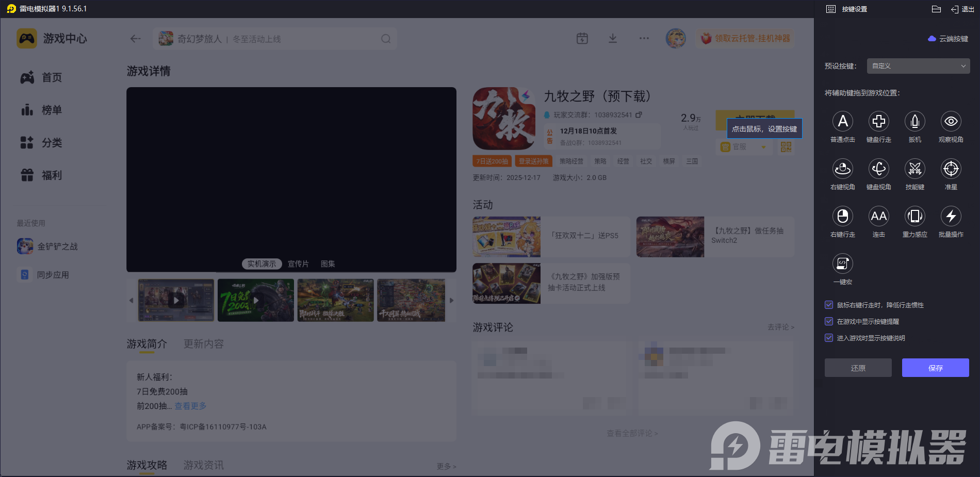Open the 加强版预抽卡活动正式上线 activity card
This screenshot has height=477, width=980.
coord(551,283)
